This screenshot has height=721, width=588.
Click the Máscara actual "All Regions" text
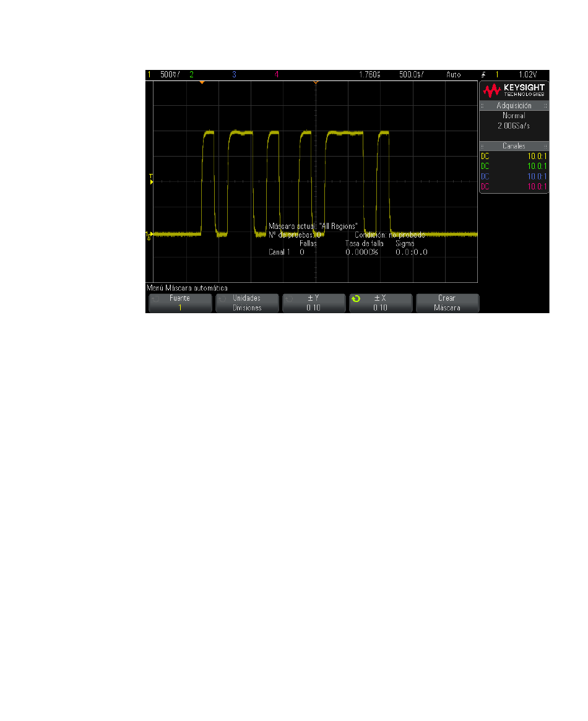coord(313,227)
